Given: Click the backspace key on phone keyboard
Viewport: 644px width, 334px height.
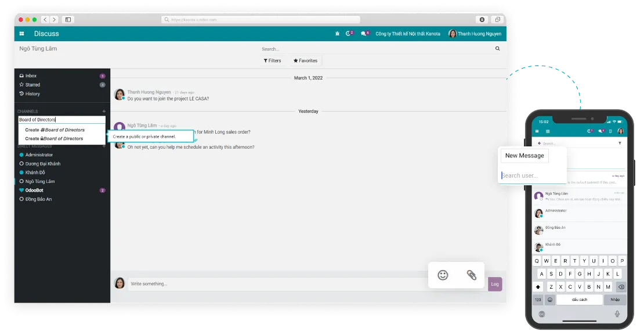Looking at the screenshot, I should pyautogui.click(x=621, y=287).
